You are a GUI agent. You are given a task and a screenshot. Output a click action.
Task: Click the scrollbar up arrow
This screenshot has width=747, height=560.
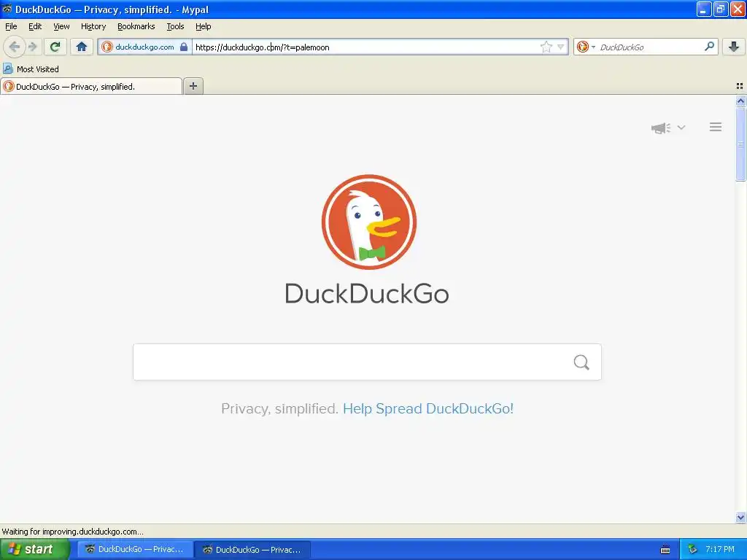tap(740, 101)
